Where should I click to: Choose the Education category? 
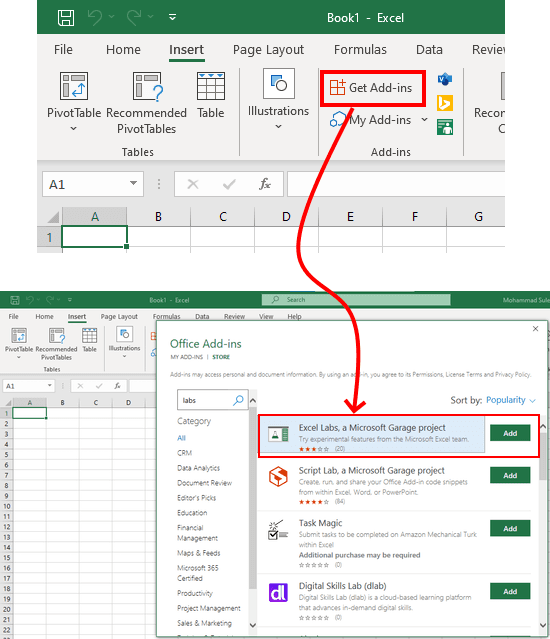tap(192, 513)
